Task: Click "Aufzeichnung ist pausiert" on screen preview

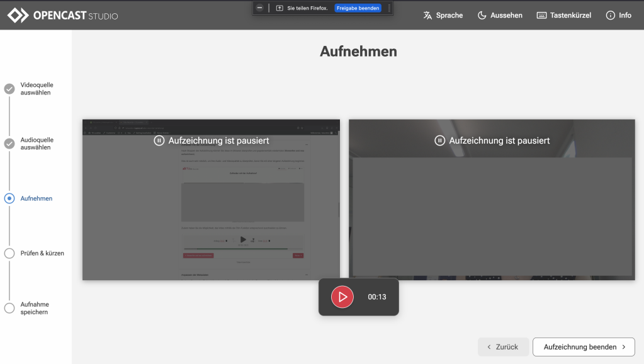Action: coord(218,140)
